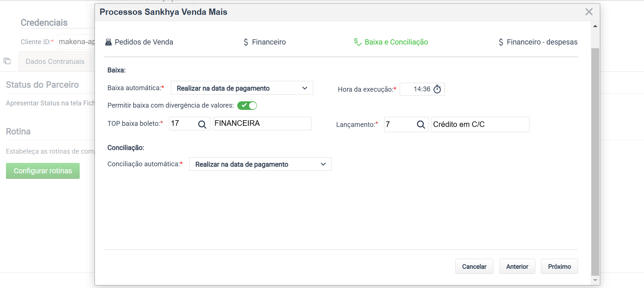The image size is (644, 288).
Task: Click the TOP baixa boleto search magnifier
Action: 202,124
